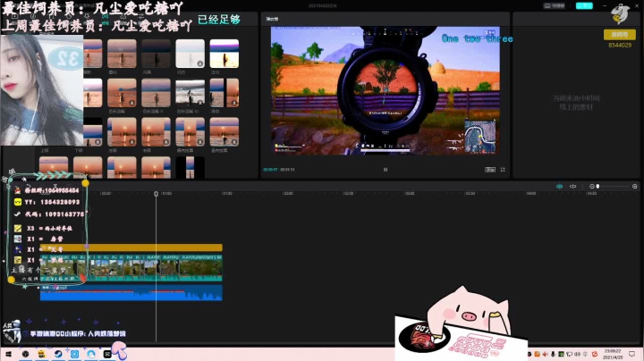This screenshot has height=361, width=644.
Task: Open the taskbar clock and date
Action: pyautogui.click(x=613, y=354)
